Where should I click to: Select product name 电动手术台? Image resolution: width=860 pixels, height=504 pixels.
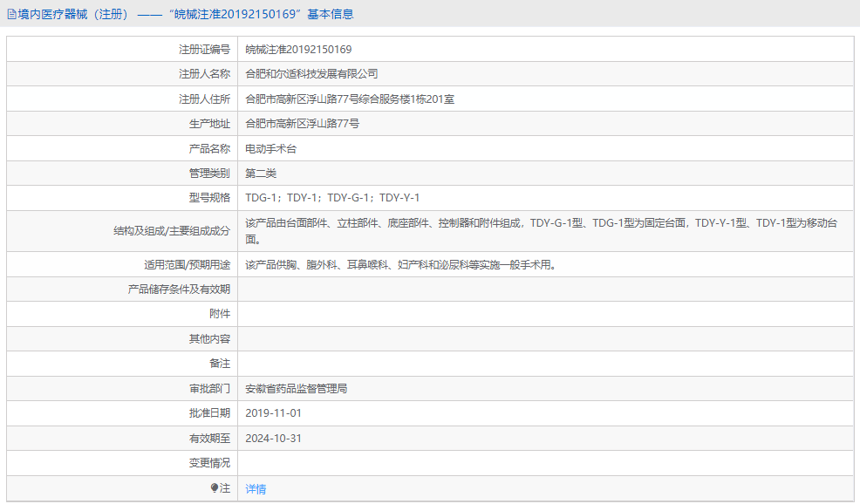(x=271, y=148)
